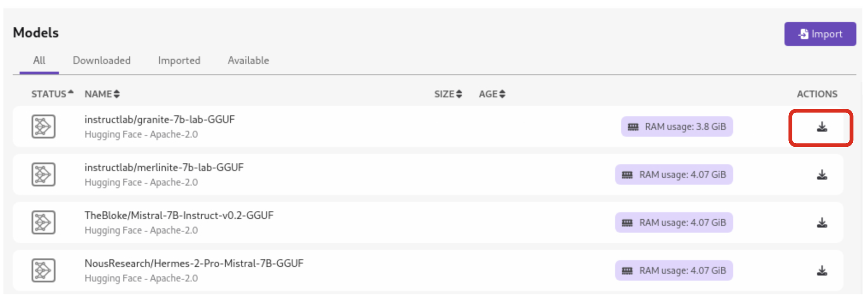The width and height of the screenshot is (868, 303).
Task: Open the Available models tab
Action: 248,60
